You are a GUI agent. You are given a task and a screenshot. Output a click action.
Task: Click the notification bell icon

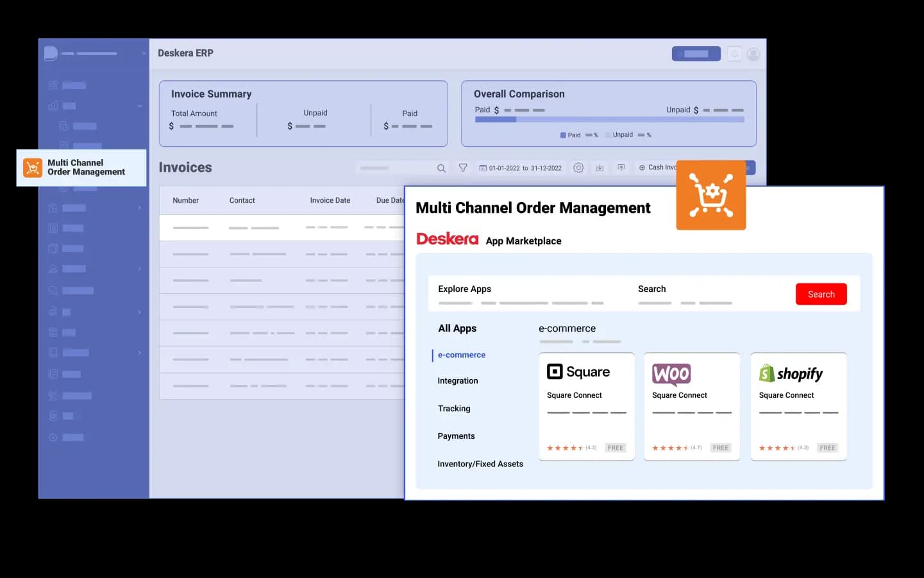[735, 54]
